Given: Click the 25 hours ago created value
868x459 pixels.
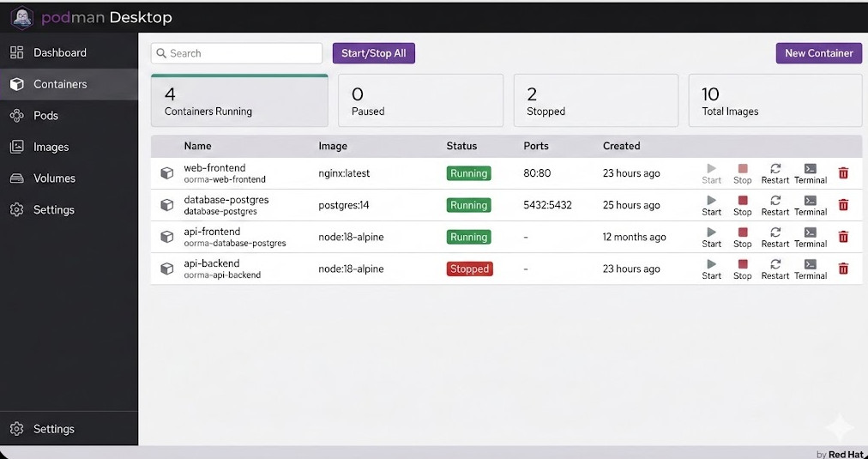Looking at the screenshot, I should 631,205.
